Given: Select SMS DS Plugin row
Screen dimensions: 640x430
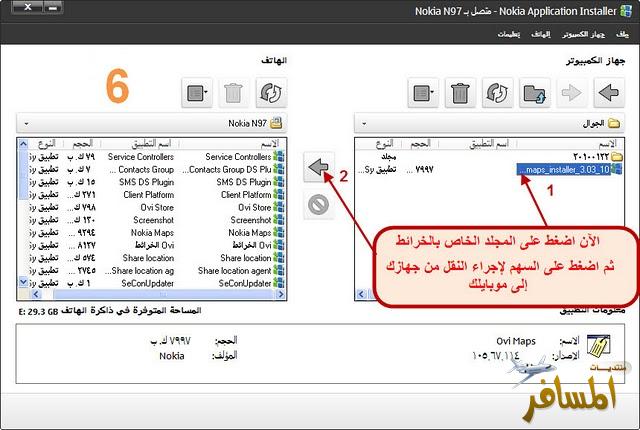Looking at the screenshot, I should pyautogui.click(x=152, y=182).
